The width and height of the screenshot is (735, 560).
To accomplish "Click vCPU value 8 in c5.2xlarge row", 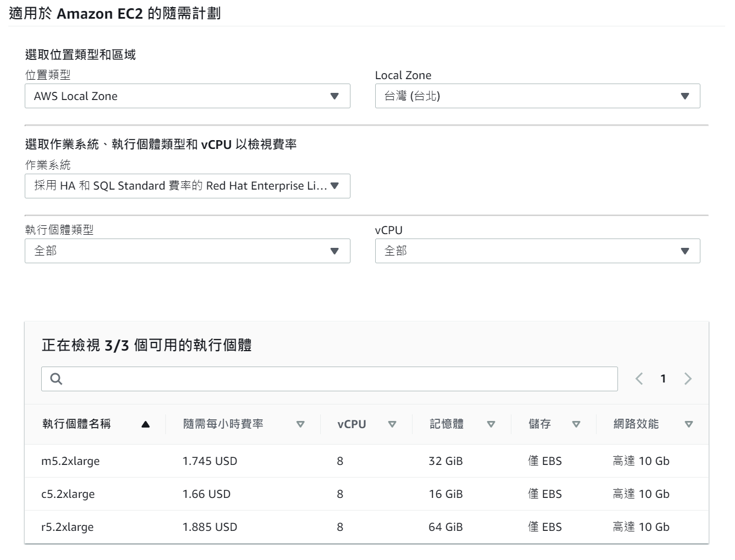I will tap(340, 494).
